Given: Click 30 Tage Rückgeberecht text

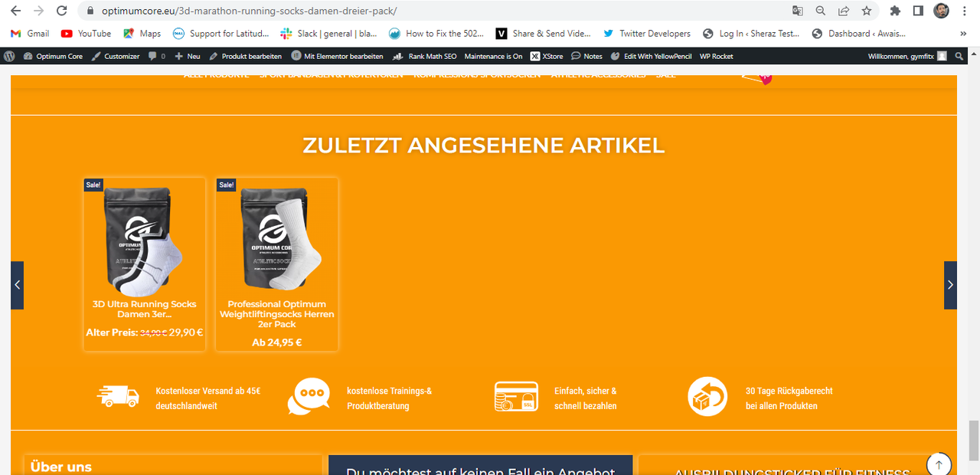Looking at the screenshot, I should (x=789, y=398).
